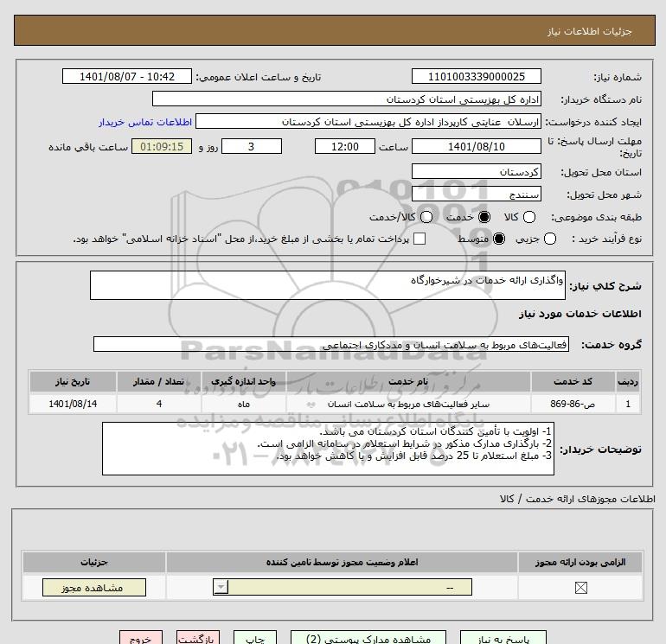Click the service group field
This screenshot has height=644, width=666.
pos(331,344)
